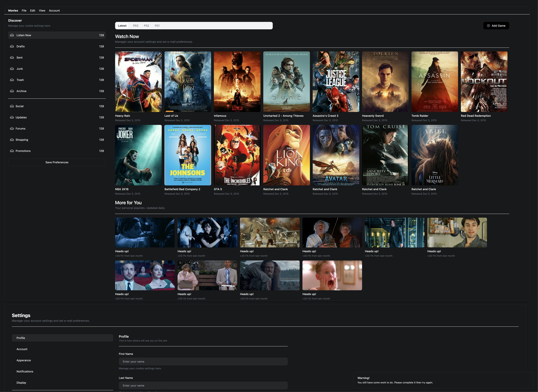Click the inbox icon beside Trash
The width and height of the screenshot is (538, 392).
pos(12,80)
